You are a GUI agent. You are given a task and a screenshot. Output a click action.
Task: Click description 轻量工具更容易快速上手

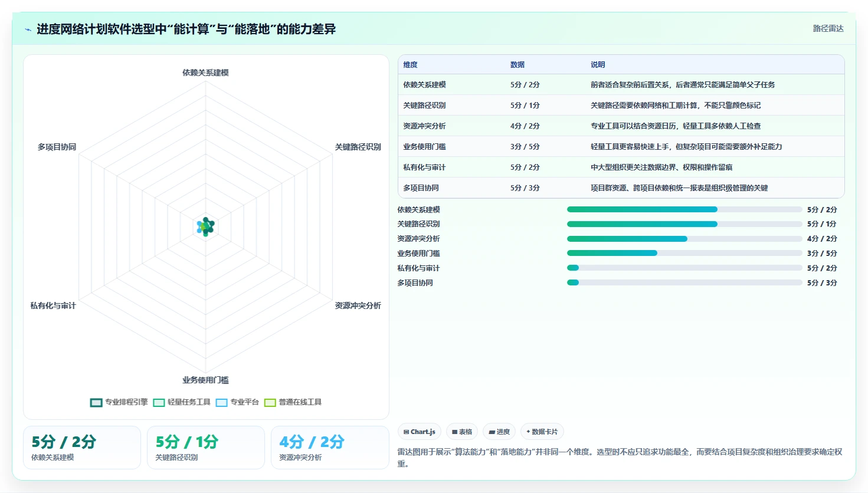(686, 147)
